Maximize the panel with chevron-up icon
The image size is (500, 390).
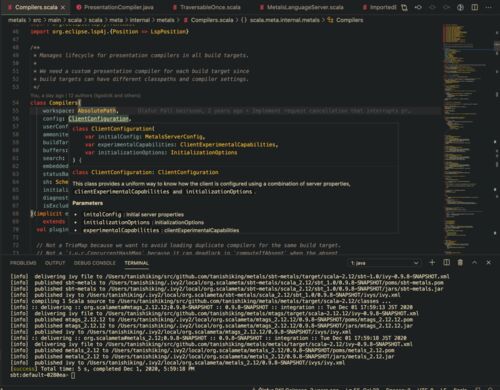(x=474, y=263)
